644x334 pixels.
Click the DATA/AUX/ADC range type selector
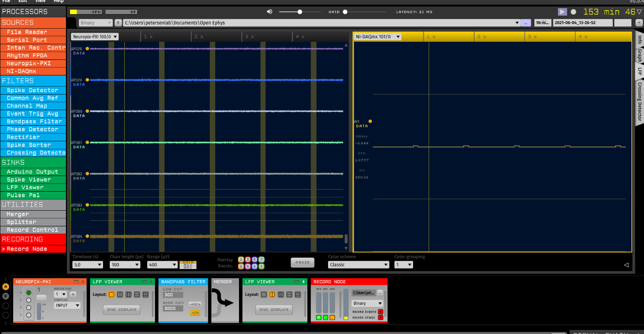188,265
